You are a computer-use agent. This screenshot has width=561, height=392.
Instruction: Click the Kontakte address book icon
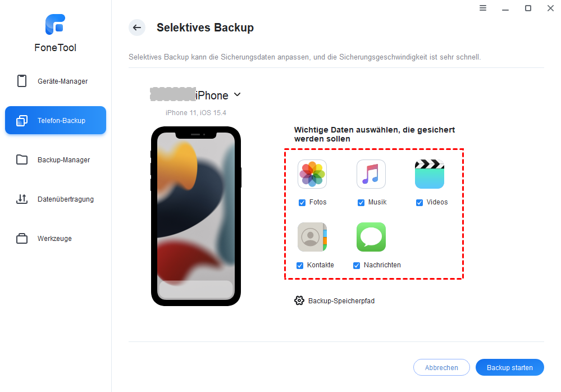coord(312,237)
